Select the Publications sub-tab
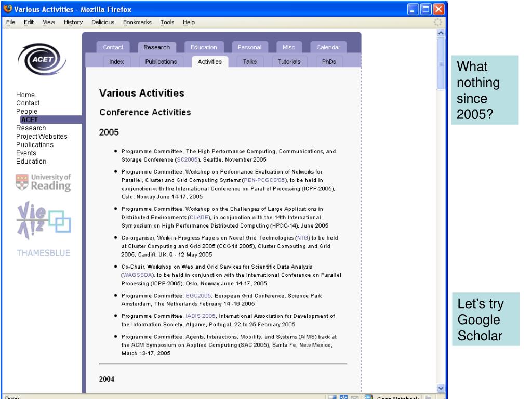 tap(161, 62)
